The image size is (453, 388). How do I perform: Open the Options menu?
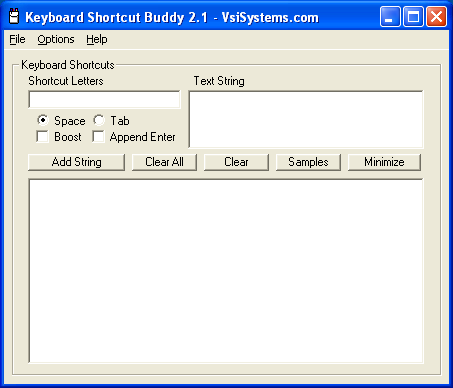(x=56, y=39)
